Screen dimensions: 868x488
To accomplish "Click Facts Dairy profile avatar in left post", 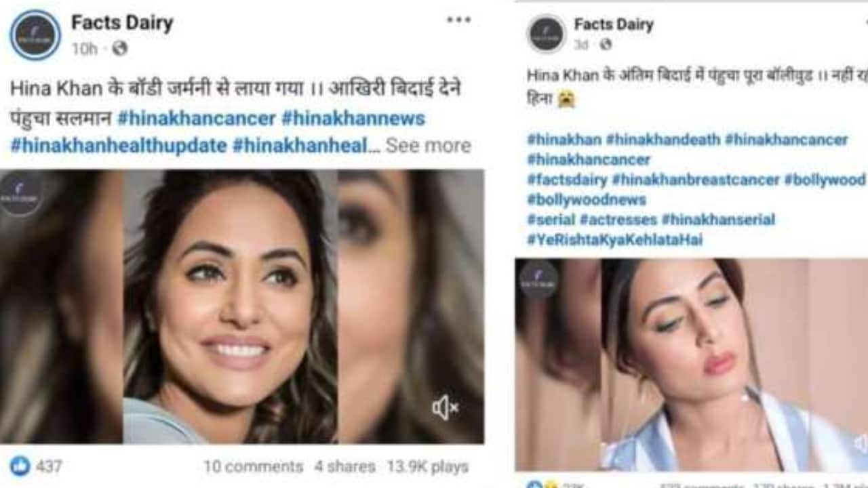I will 35,35.
